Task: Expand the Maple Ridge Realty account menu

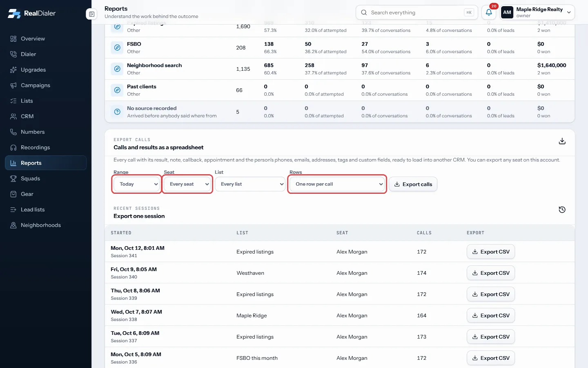Action: click(537, 12)
